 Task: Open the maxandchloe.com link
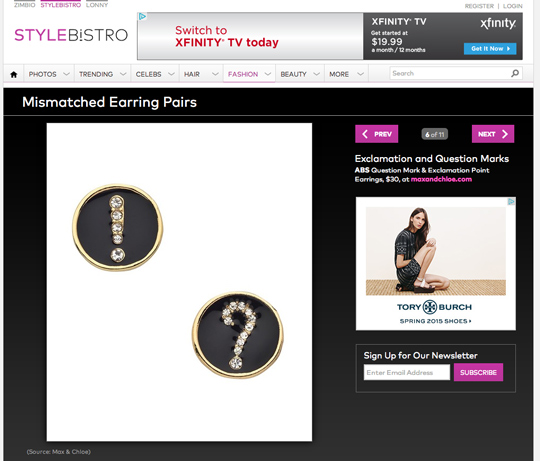[441, 179]
